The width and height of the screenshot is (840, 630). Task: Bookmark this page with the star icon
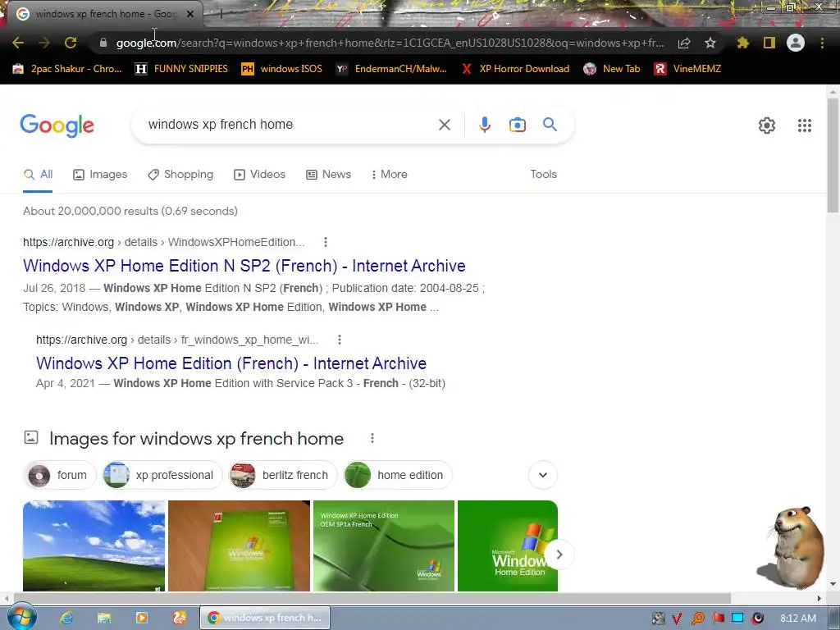click(x=710, y=43)
